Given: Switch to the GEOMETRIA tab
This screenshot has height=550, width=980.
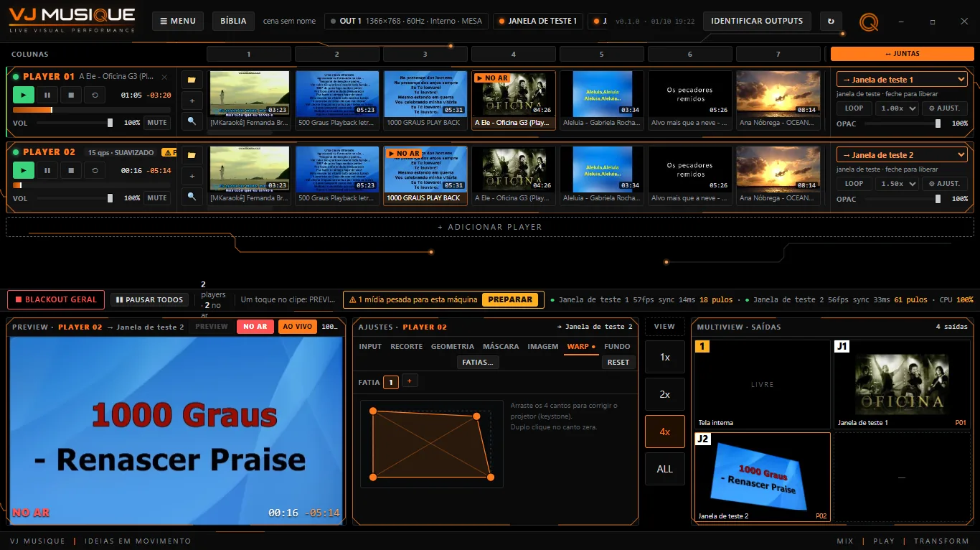Looking at the screenshot, I should coord(453,347).
